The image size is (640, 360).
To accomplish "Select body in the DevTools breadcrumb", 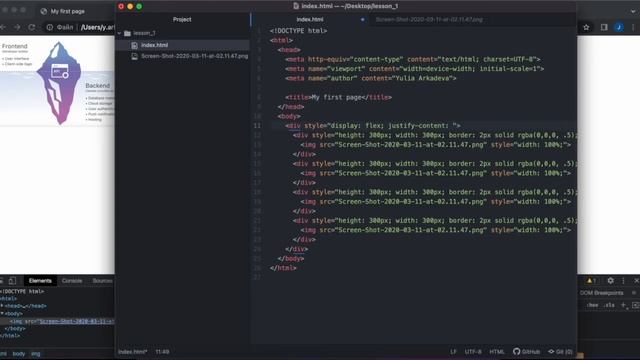I will point(18,354).
